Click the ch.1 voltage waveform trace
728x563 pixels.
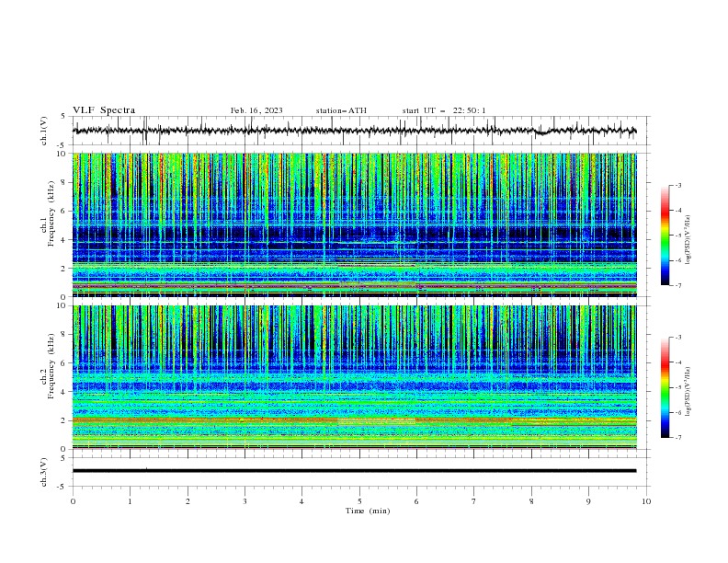(x=354, y=131)
